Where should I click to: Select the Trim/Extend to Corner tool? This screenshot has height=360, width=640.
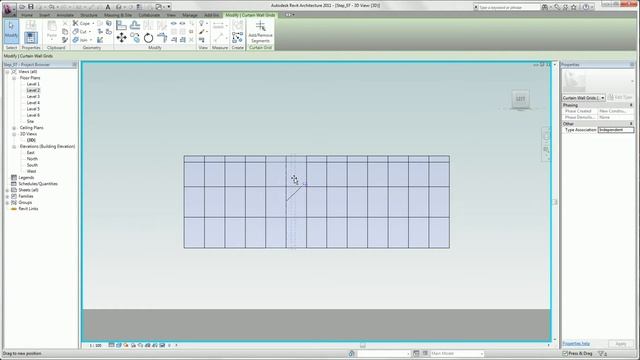(x=162, y=38)
